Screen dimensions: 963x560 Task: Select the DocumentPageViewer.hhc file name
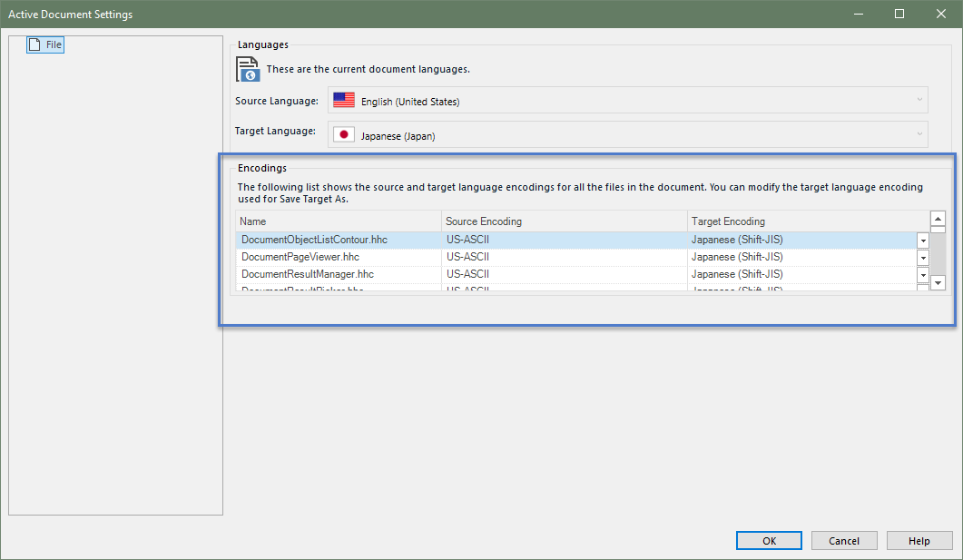point(300,257)
